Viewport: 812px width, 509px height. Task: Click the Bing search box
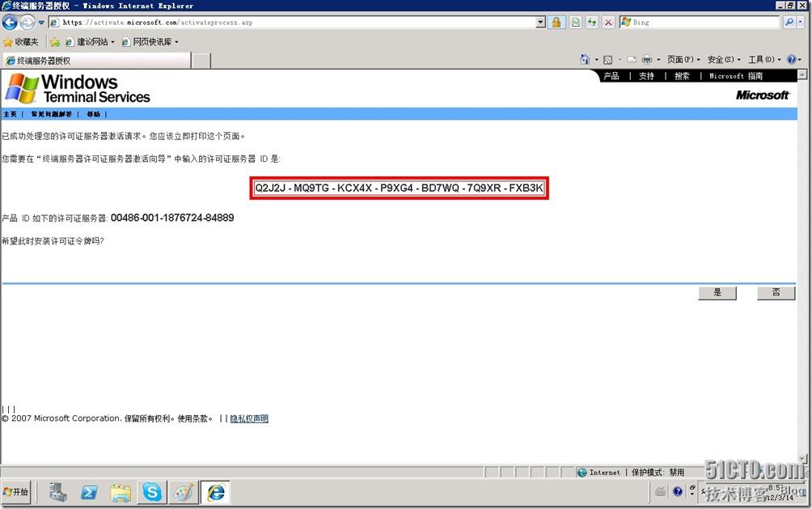(699, 23)
